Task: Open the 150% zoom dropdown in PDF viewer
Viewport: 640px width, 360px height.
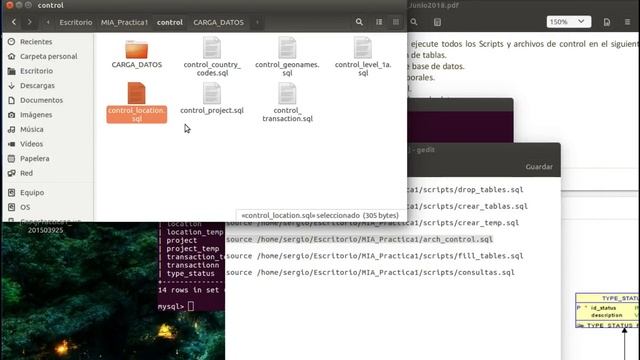Action: (569, 22)
